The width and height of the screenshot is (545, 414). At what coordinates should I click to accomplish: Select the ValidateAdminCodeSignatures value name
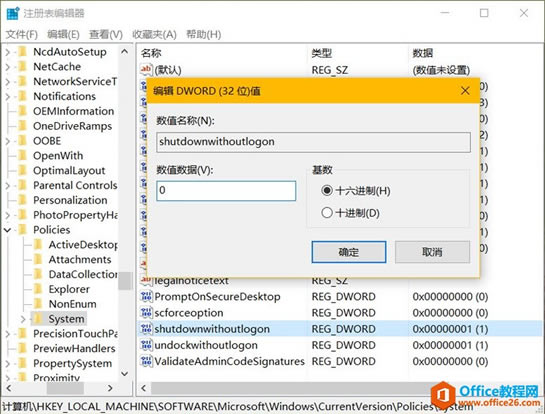(x=229, y=362)
